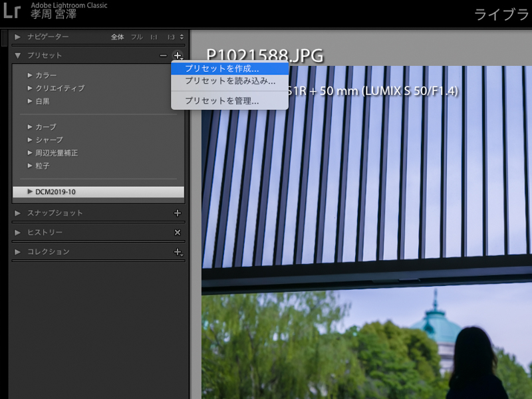Expand the カーブ preset group
This screenshot has width=532, height=399.
pos(30,127)
